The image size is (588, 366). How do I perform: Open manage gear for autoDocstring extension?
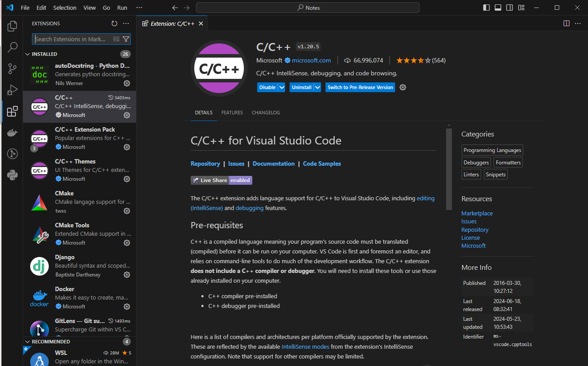click(x=127, y=83)
